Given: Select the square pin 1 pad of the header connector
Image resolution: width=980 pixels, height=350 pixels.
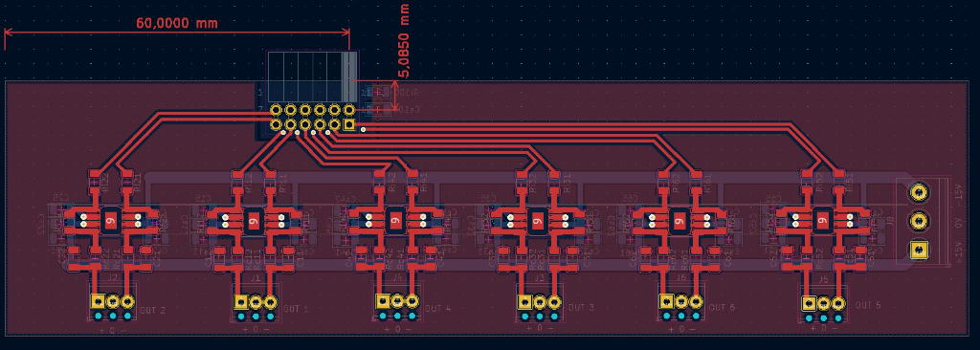Looking at the screenshot, I should click(x=349, y=125).
